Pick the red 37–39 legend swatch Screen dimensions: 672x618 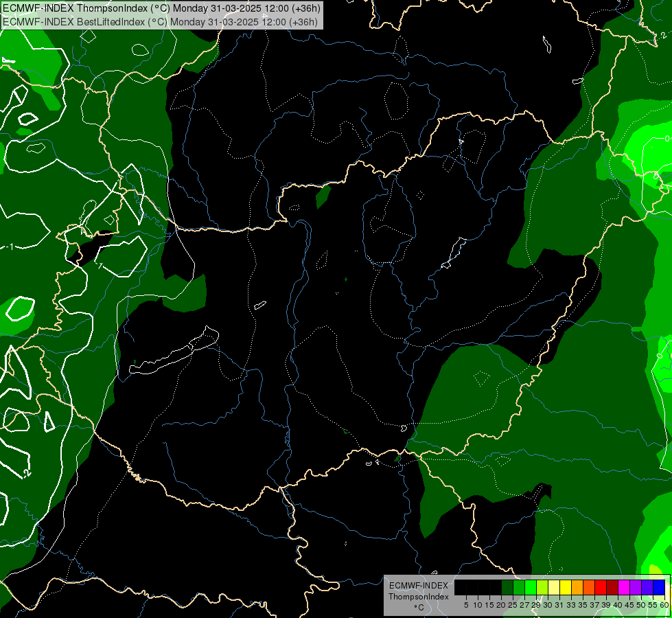click(601, 588)
